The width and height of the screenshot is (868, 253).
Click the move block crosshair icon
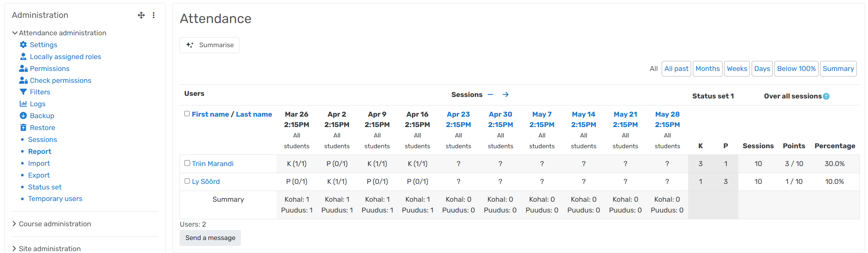pyautogui.click(x=141, y=15)
